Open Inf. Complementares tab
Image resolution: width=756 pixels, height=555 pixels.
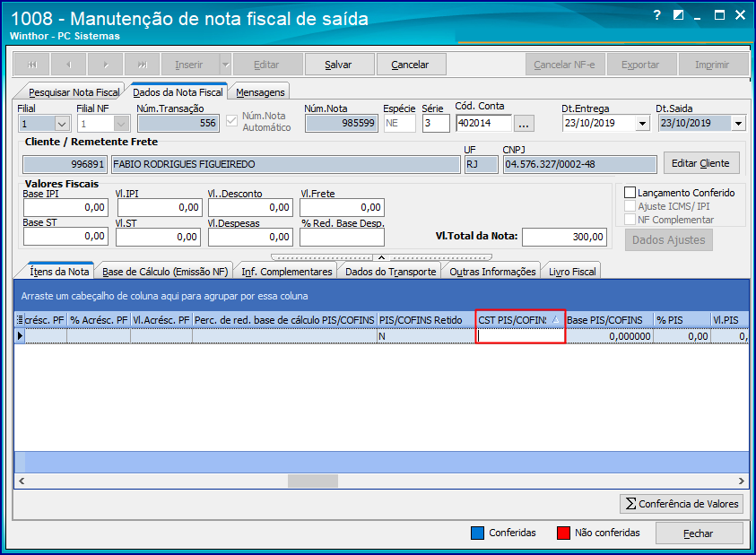(287, 272)
